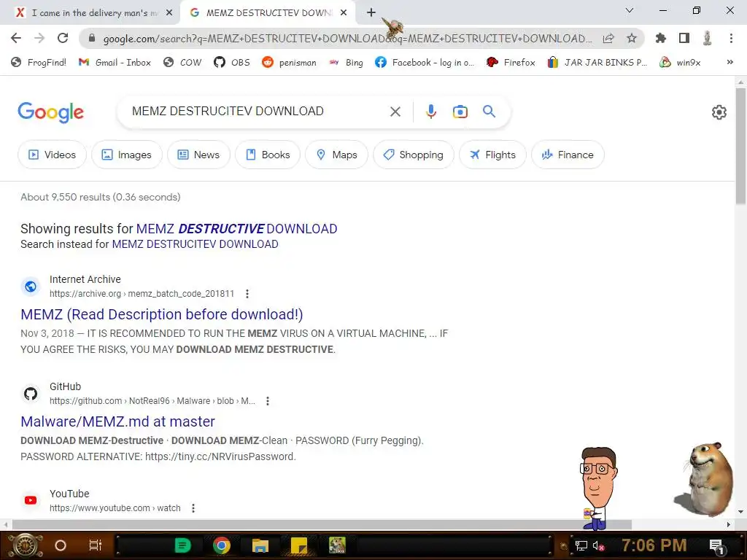This screenshot has width=747, height=560.
Task: Open the Bing bookmark
Action: (x=347, y=63)
